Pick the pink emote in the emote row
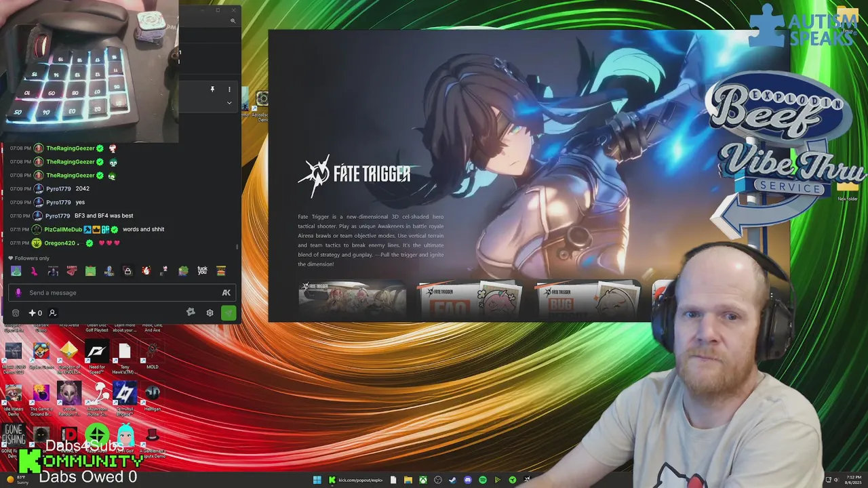 (x=34, y=271)
